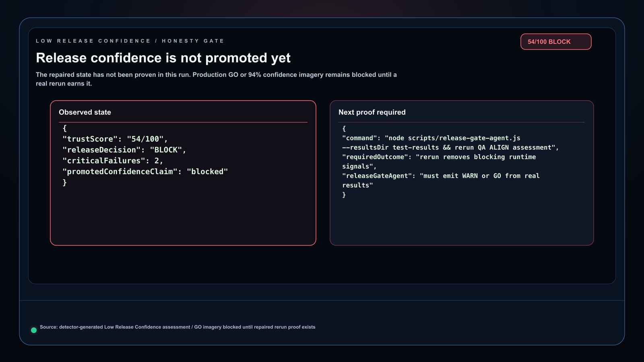Screen dimensions: 644x362
Task: Select the Next proof required heading
Action: 372,112
